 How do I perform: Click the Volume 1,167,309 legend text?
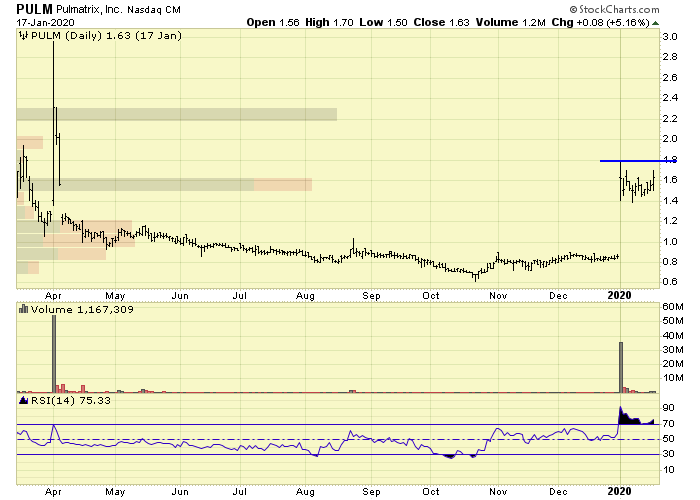[82, 309]
